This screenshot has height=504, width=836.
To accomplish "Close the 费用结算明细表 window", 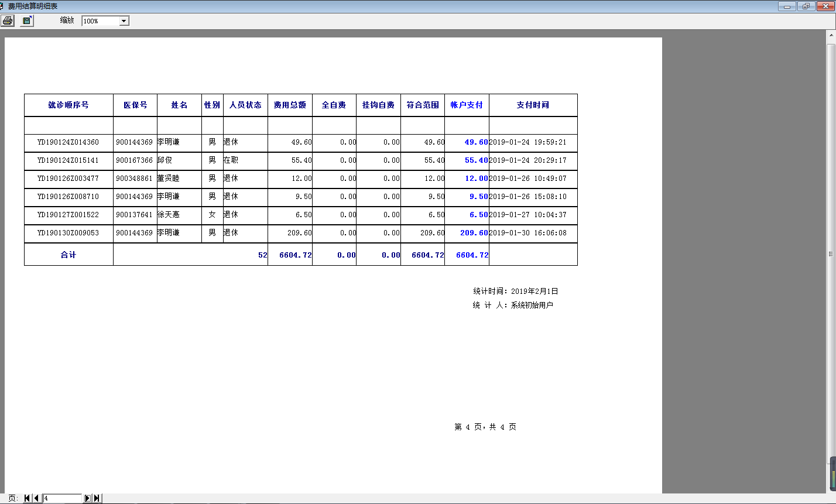I will [825, 6].
